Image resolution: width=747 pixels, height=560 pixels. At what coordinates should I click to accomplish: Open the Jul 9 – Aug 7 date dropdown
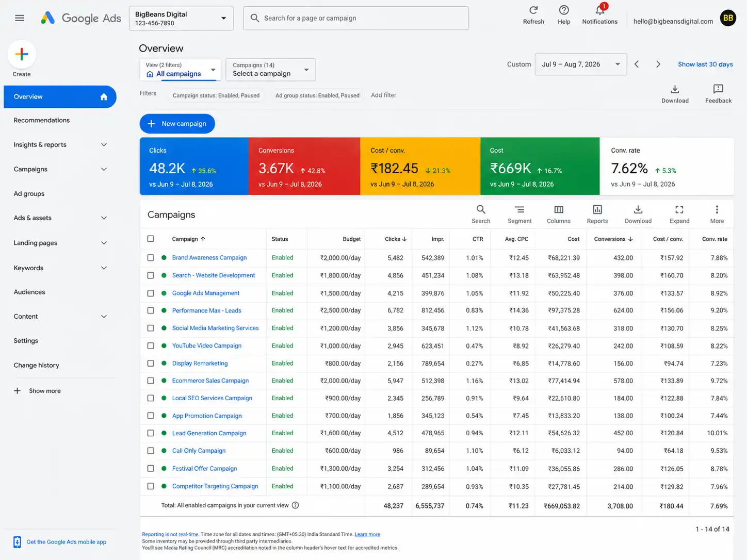click(x=581, y=64)
